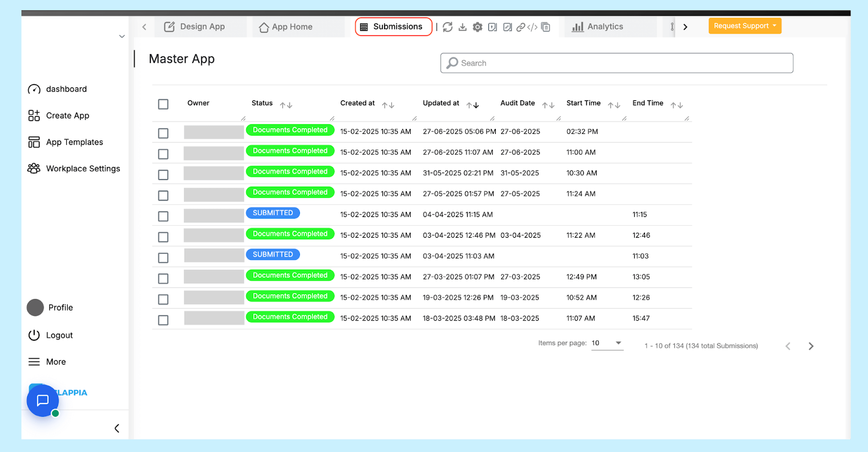Click End Time cell 15:47
Screen dimensions: 868x452
(641, 319)
